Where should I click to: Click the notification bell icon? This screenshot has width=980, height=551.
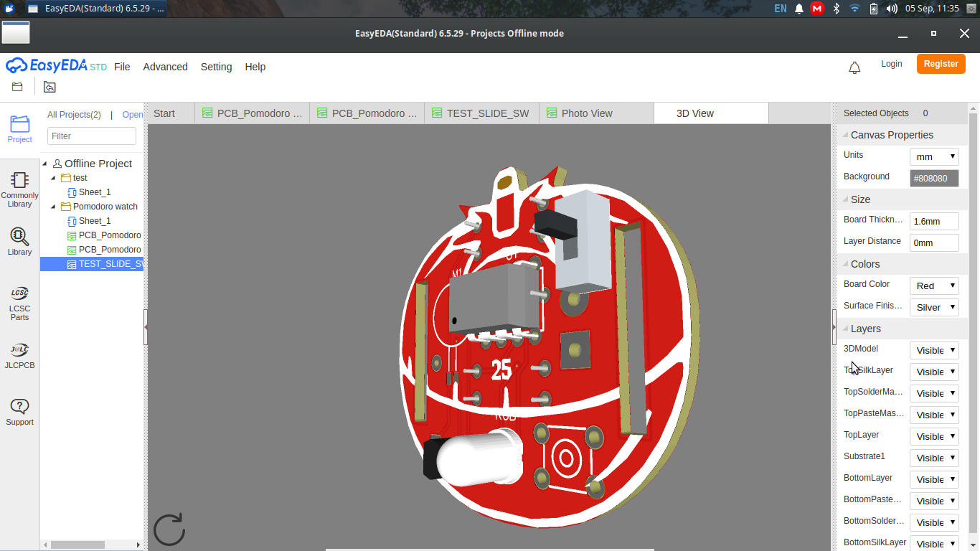click(x=854, y=66)
